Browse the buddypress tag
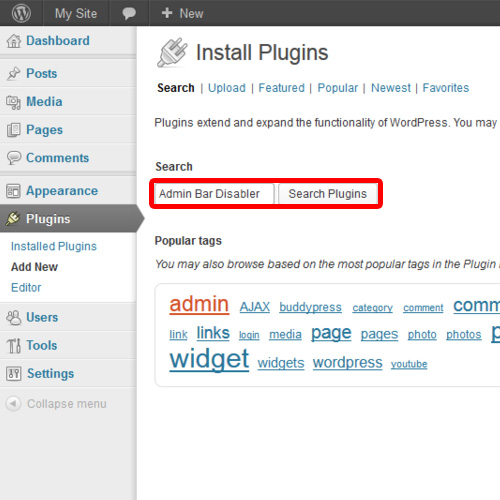Screen dimensions: 500x500 [310, 307]
